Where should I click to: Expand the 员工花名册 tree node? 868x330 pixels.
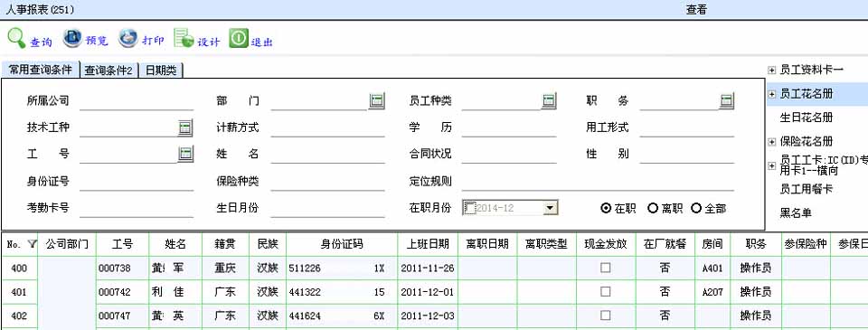pos(771,95)
